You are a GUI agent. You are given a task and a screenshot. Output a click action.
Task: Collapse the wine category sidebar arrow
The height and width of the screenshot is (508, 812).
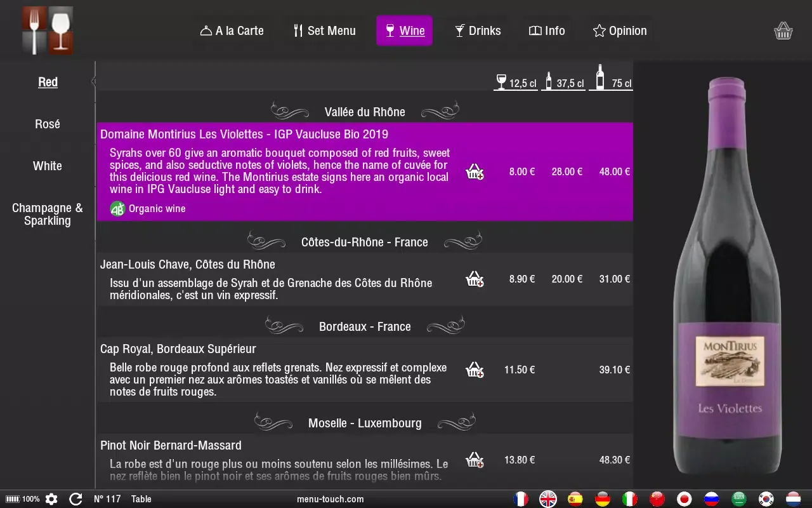(94, 81)
